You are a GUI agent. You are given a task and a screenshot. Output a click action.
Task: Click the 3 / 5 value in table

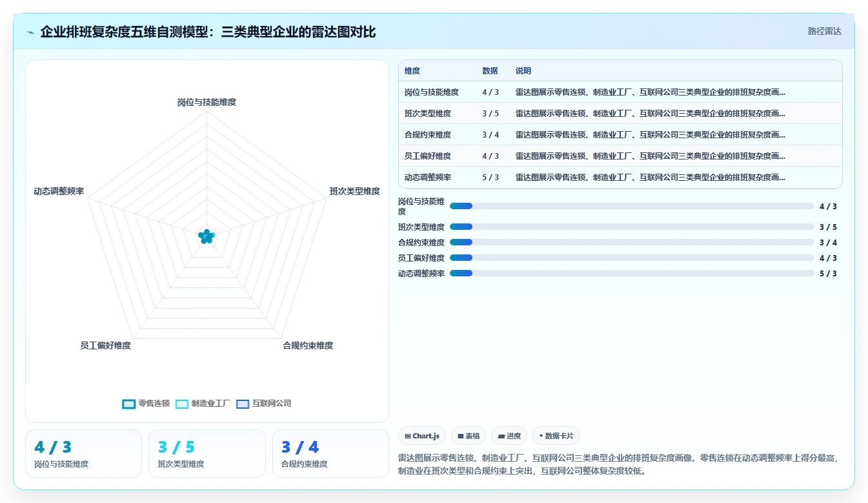tap(490, 114)
